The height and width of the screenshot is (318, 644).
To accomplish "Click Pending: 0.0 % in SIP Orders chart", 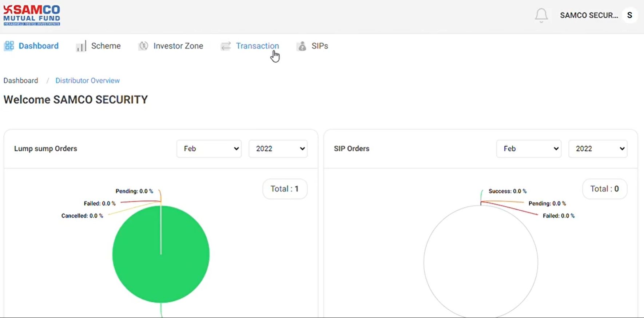I will (547, 203).
